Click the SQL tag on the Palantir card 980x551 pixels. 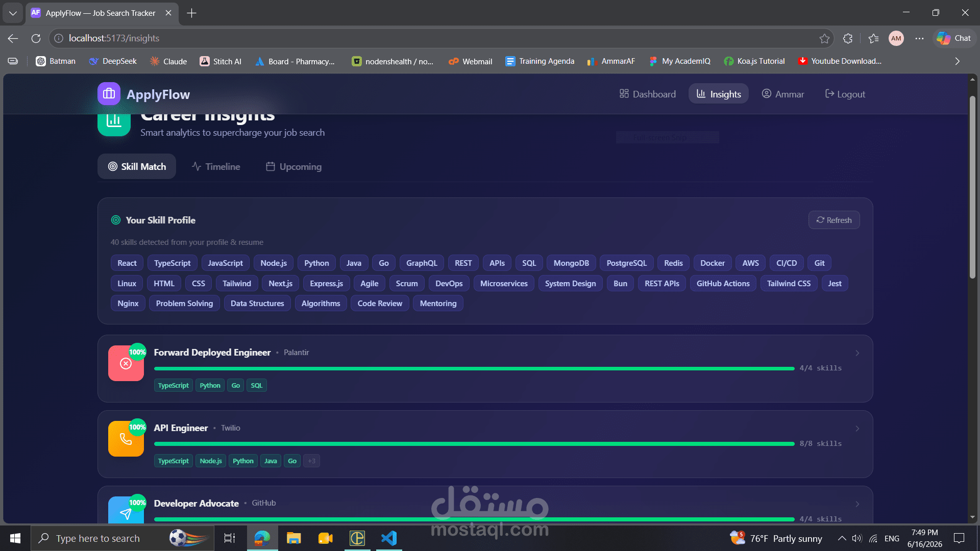(x=256, y=385)
